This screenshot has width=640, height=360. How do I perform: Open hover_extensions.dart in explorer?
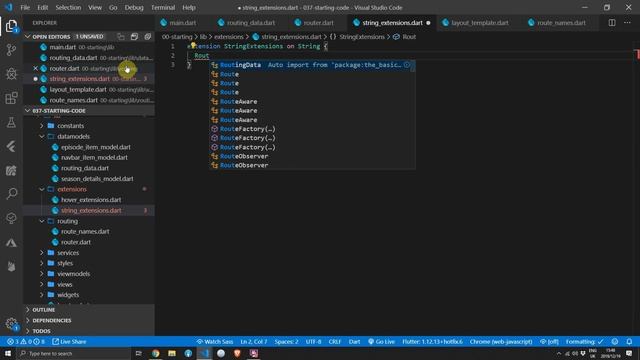coord(91,200)
